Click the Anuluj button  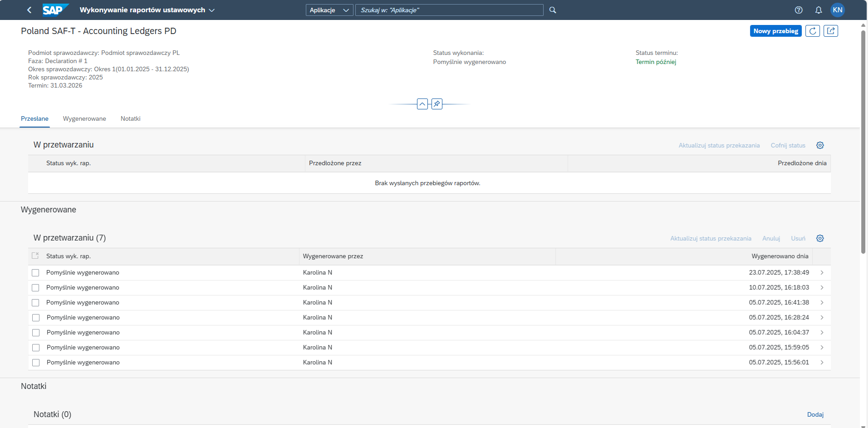[771, 238]
